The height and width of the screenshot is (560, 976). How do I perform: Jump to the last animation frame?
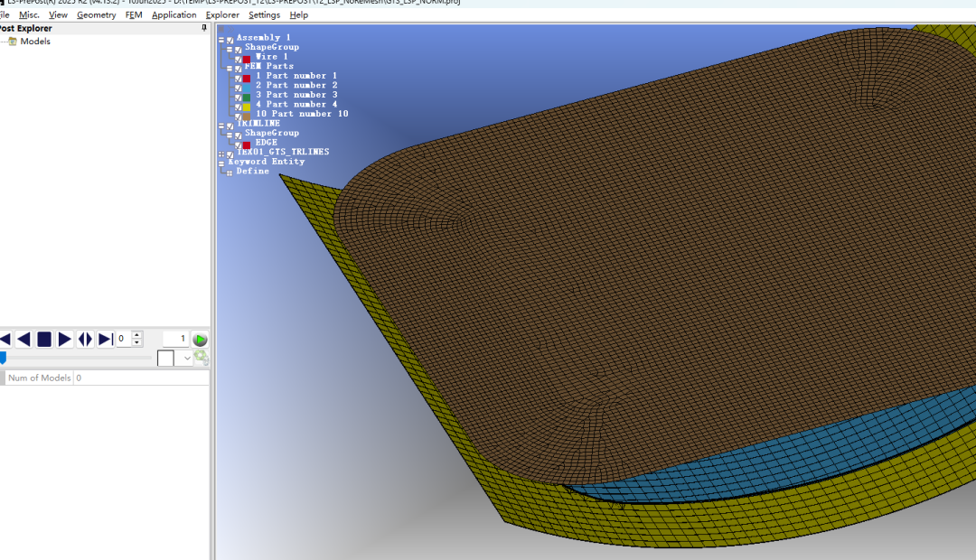pos(106,339)
